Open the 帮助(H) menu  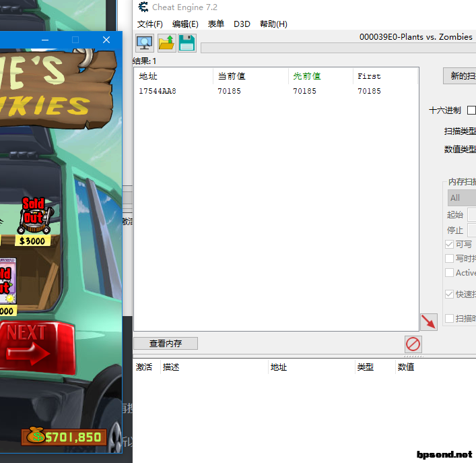pyautogui.click(x=273, y=24)
